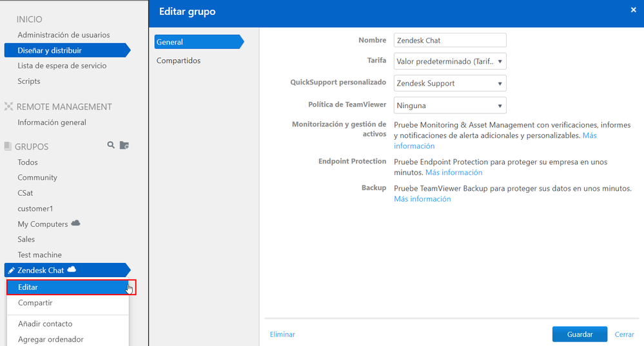Open the QuickSupport personalizado dropdown
The height and width of the screenshot is (346, 644).
(450, 83)
